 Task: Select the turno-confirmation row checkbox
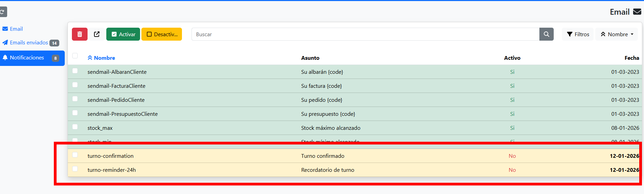(x=75, y=155)
